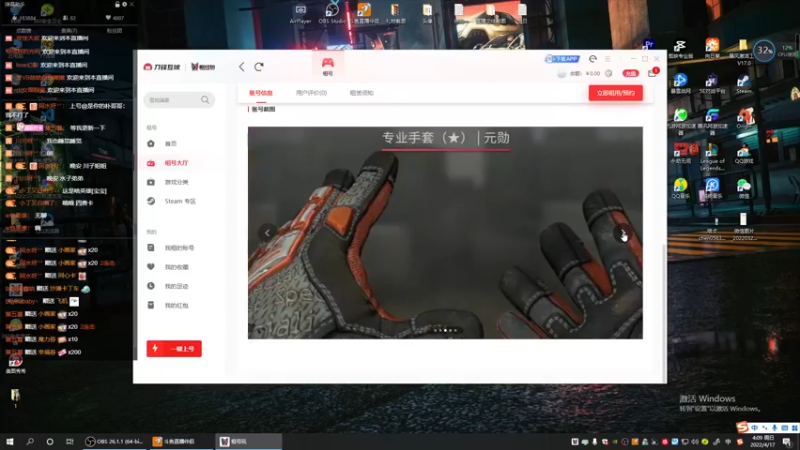
Task: Click the red 一键上号 button
Action: 174,348
